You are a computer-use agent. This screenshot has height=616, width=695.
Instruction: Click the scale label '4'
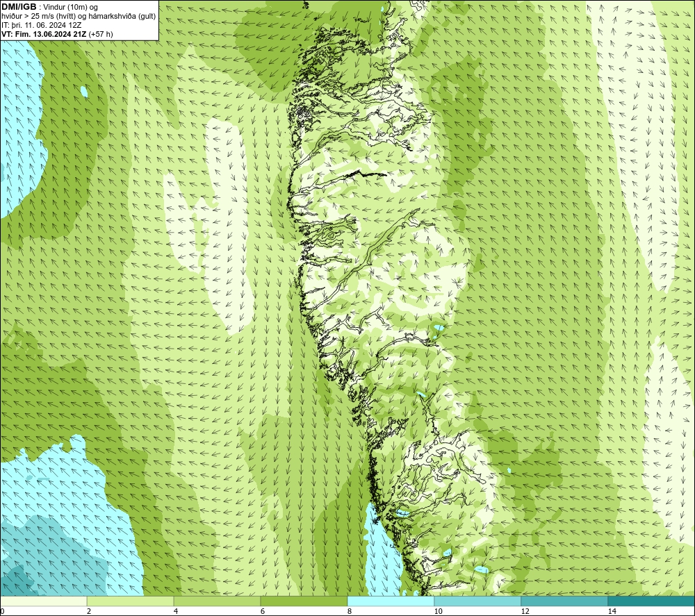176,611
